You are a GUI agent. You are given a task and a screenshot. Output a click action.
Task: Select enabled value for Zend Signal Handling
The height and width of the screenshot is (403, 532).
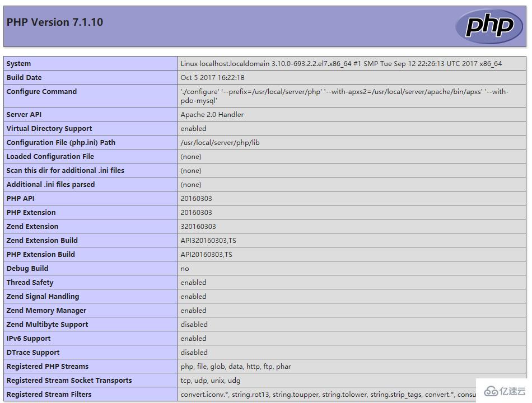click(x=193, y=296)
